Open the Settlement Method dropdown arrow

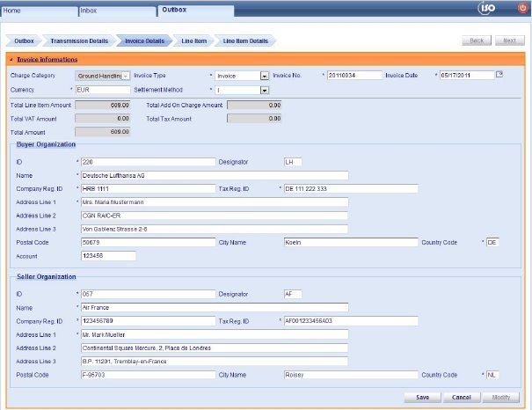click(265, 91)
